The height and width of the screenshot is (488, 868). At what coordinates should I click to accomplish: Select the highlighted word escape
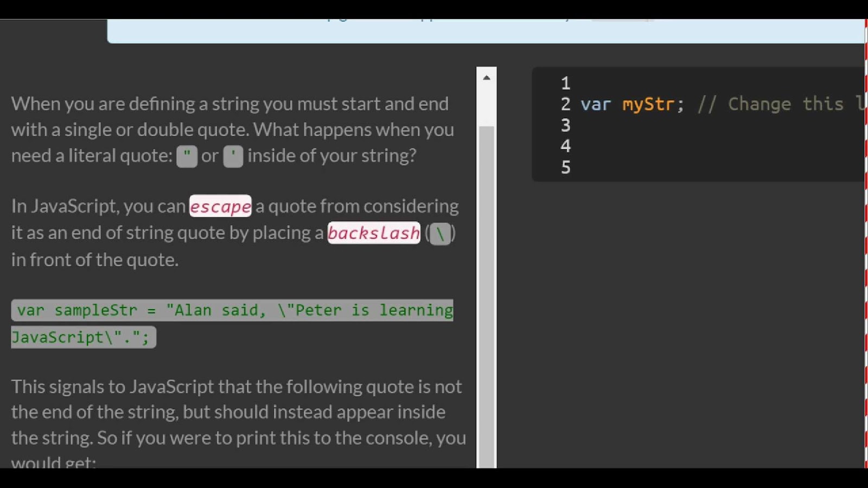click(x=220, y=206)
